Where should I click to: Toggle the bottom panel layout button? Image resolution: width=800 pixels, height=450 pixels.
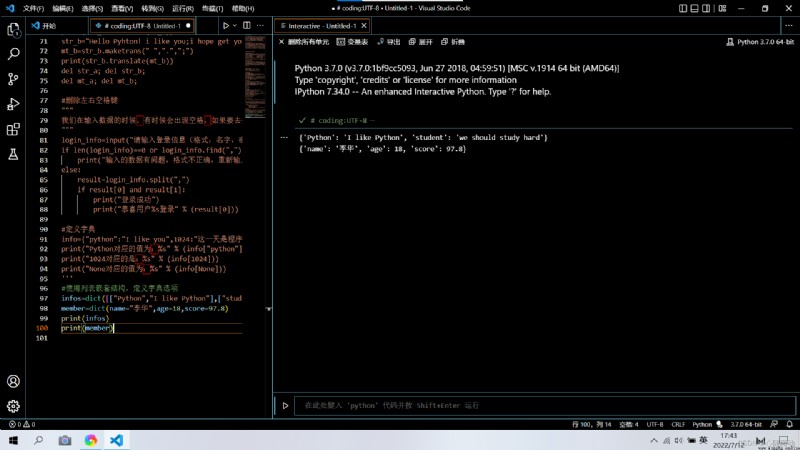694,8
